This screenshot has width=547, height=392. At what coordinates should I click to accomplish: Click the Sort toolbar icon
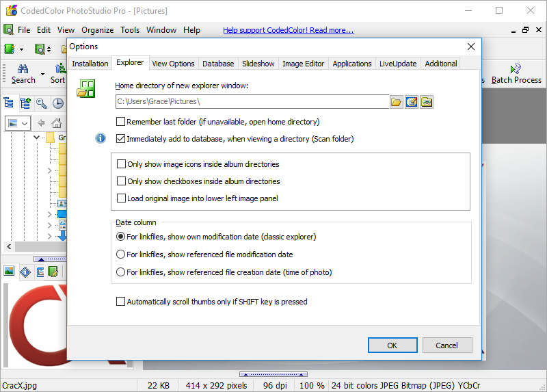click(60, 68)
